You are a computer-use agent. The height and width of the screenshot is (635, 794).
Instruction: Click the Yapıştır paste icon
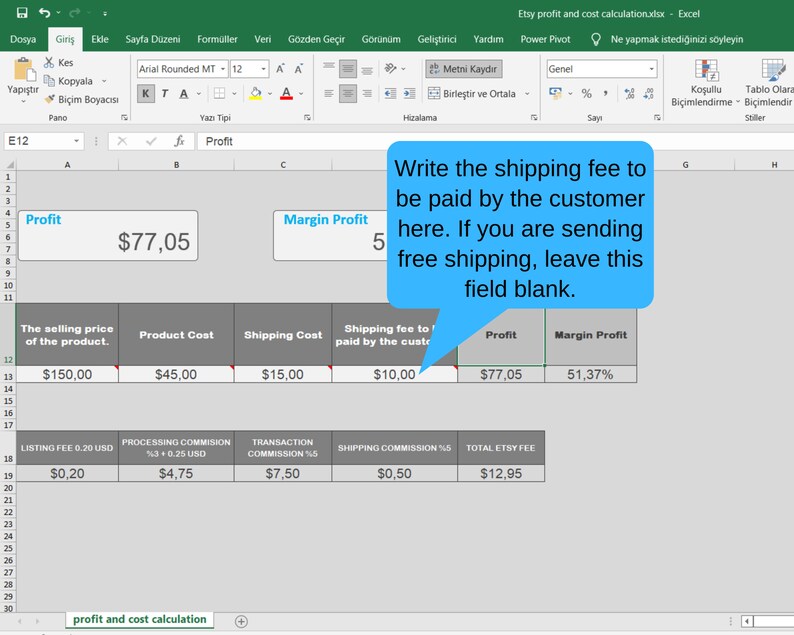[24, 69]
